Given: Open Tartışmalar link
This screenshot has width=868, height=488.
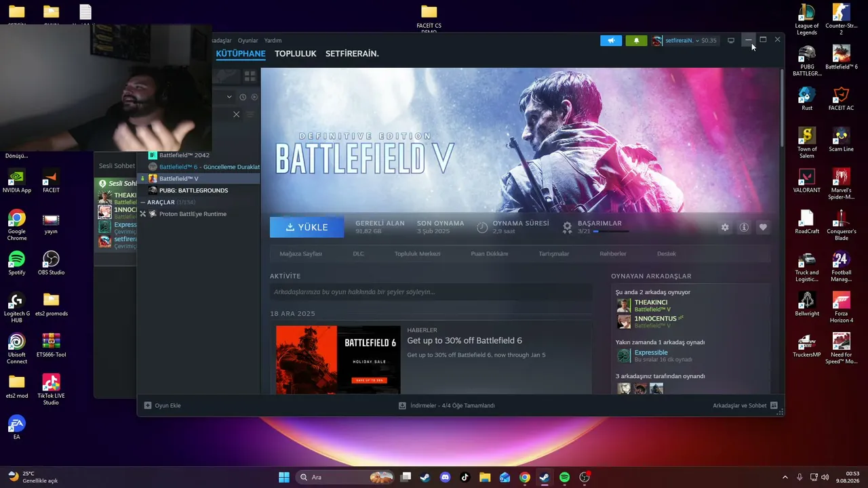Looking at the screenshot, I should [553, 253].
